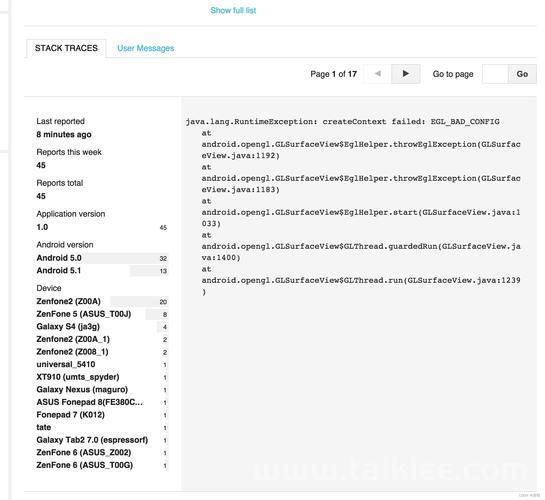Select ZenFone 6 (ASUS_T00G) device
This screenshot has width=545, height=500.
[x=102, y=465]
